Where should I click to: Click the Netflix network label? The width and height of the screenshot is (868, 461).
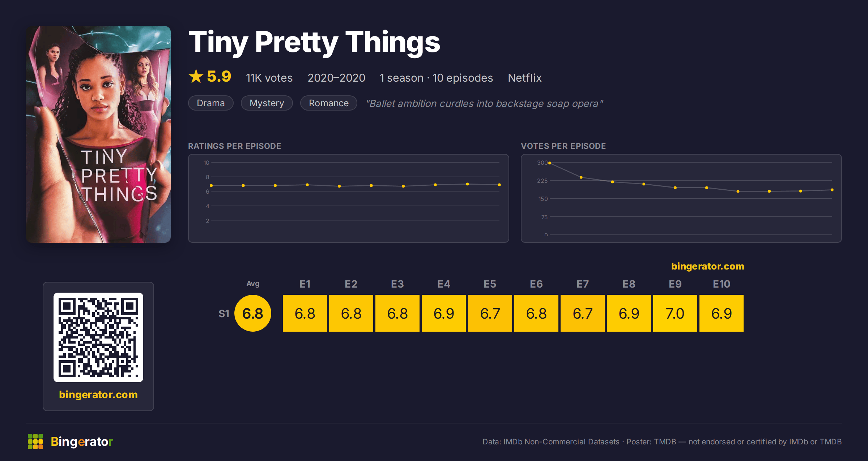(525, 78)
